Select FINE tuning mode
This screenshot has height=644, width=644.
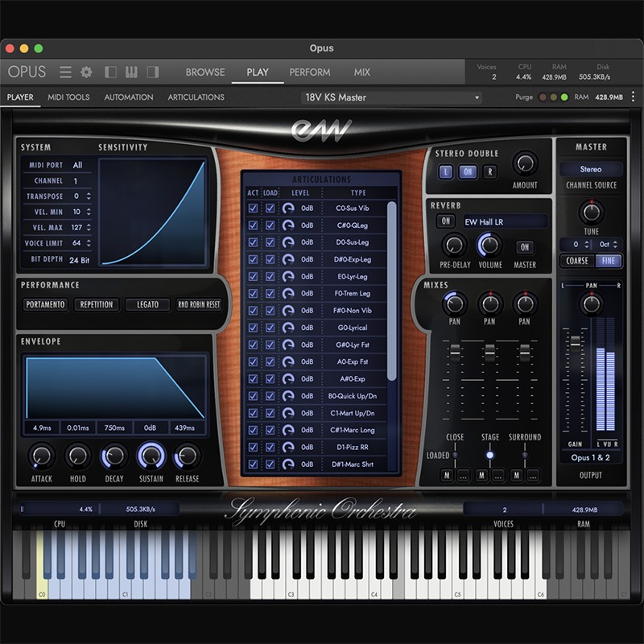[x=609, y=261]
